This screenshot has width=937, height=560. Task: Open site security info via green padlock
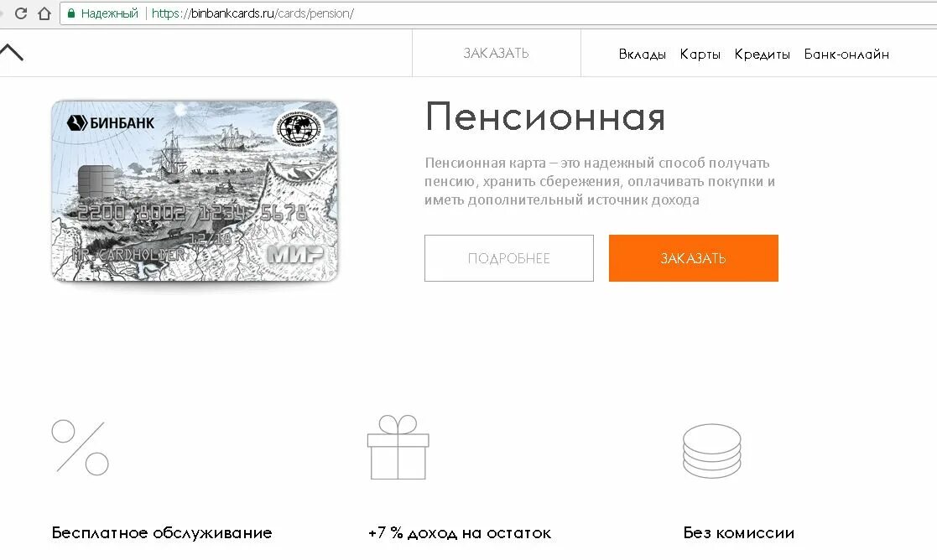click(71, 13)
